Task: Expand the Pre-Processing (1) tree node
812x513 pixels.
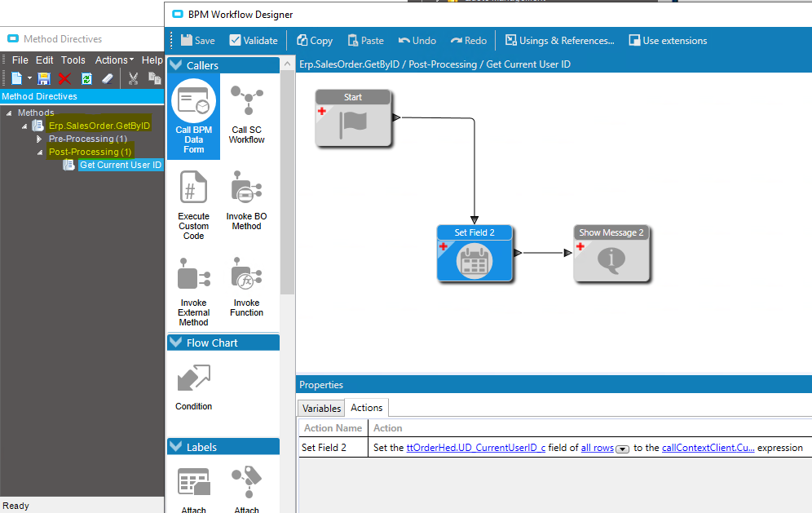Action: click(x=39, y=139)
